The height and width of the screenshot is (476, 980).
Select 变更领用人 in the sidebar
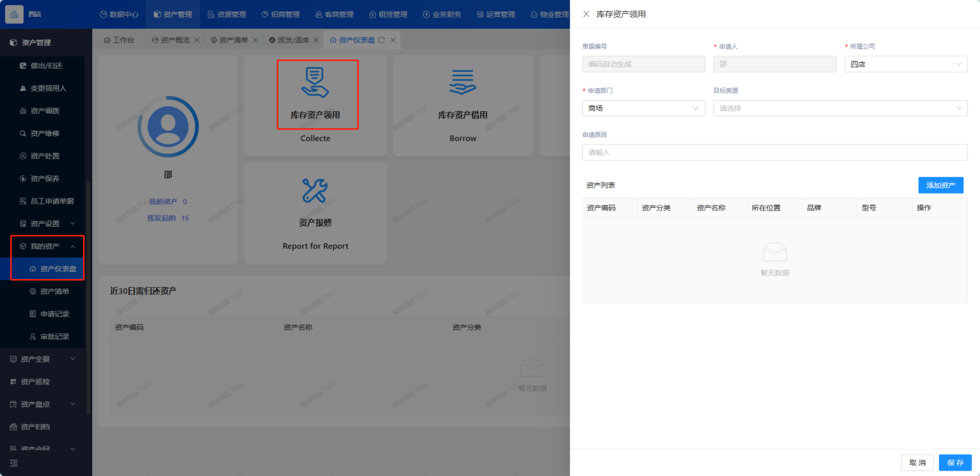coord(42,88)
